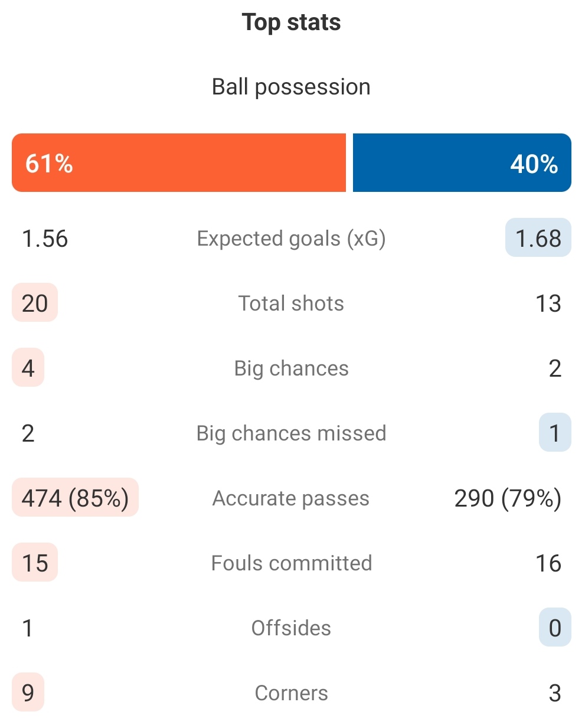Tap the Top stats heading
Screen dimensions: 585x728
pyautogui.click(x=291, y=22)
